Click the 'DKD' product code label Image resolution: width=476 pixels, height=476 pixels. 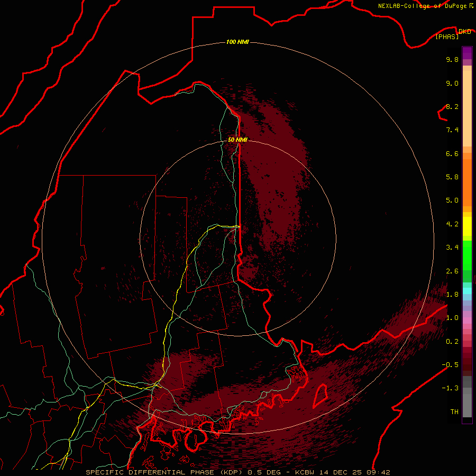(x=465, y=32)
